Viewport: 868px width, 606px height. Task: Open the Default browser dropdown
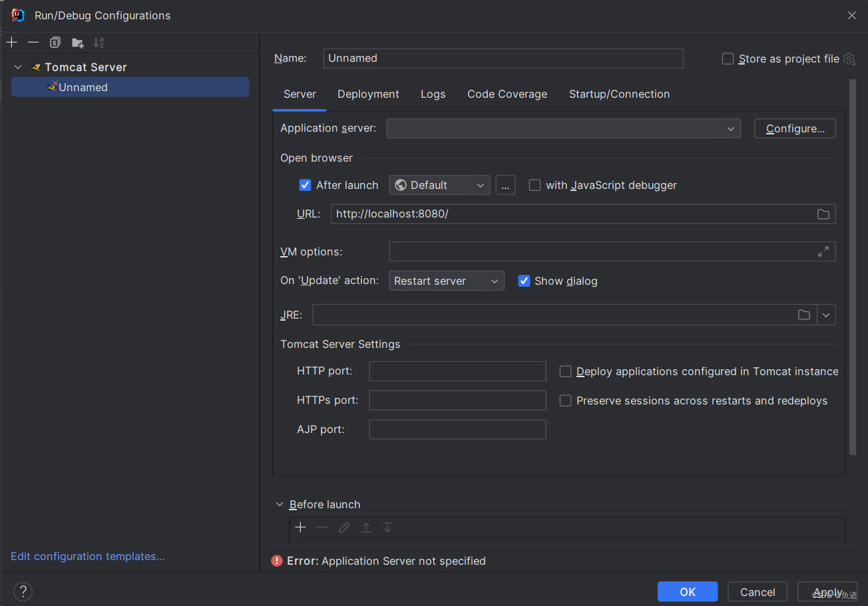tap(439, 185)
